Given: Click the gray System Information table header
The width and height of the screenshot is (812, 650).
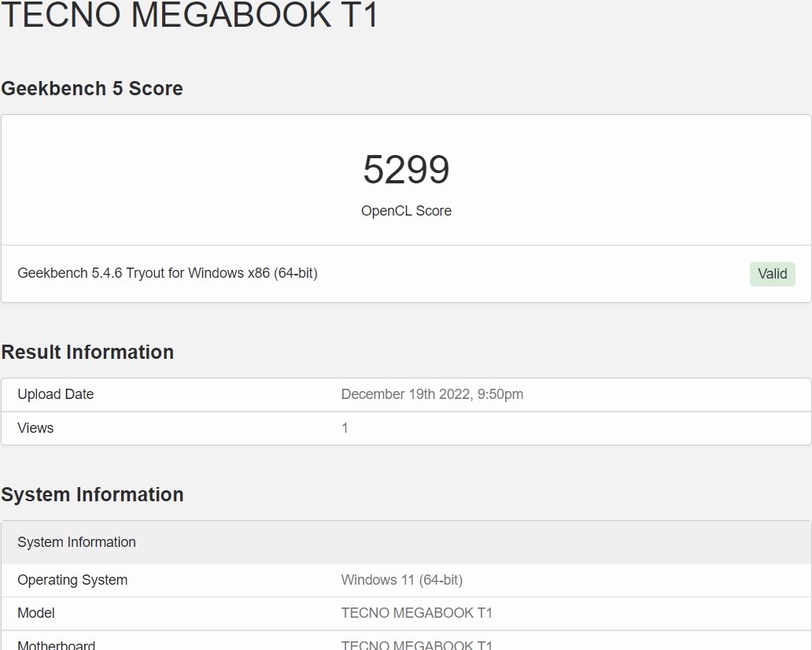Looking at the screenshot, I should click(x=406, y=542).
